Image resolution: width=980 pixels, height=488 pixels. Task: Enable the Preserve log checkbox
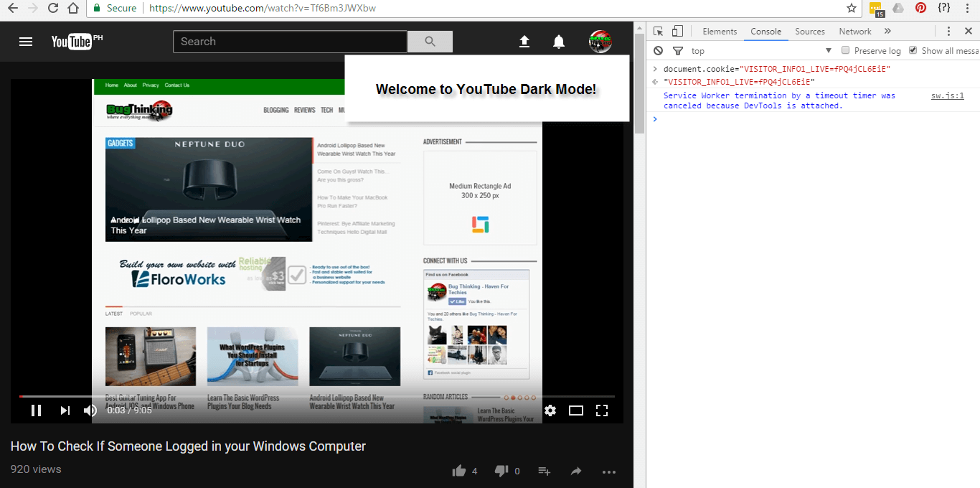[845, 50]
